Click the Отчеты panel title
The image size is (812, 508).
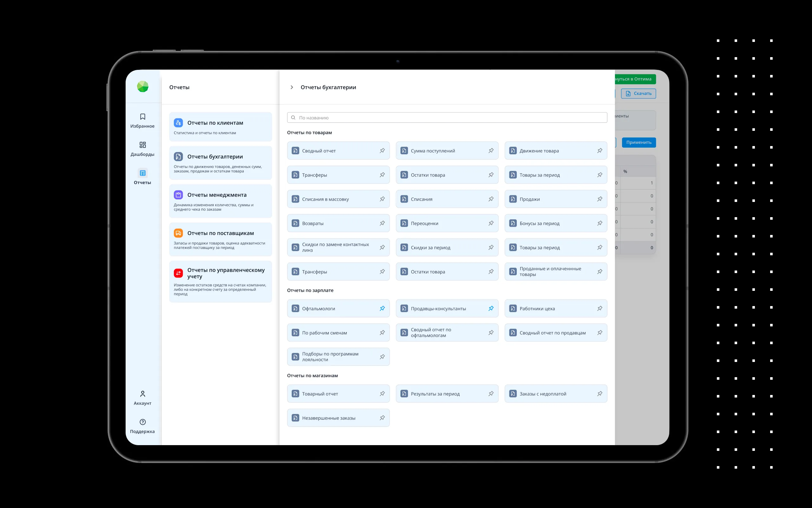pyautogui.click(x=179, y=87)
